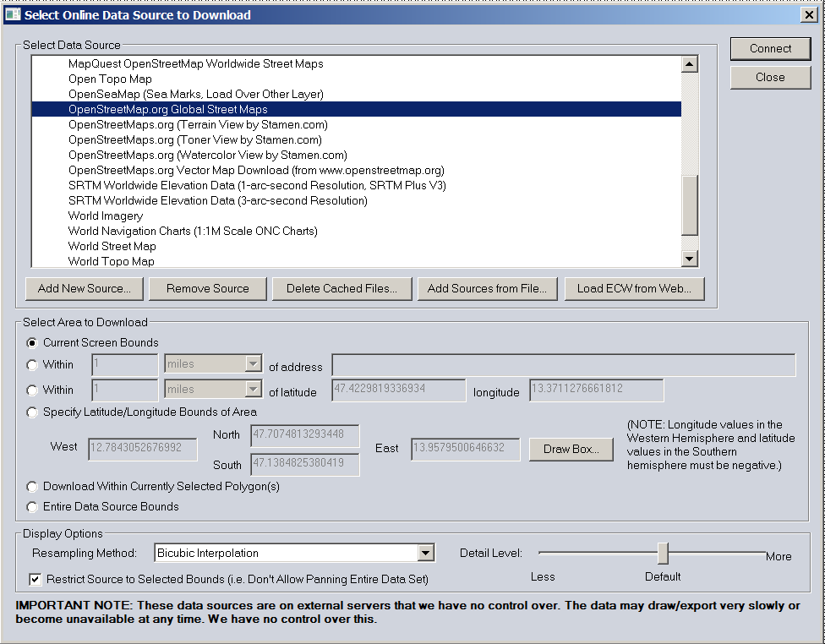Select Current Screen Bounds radio option
Image resolution: width=825 pixels, height=644 pixels.
[33, 343]
